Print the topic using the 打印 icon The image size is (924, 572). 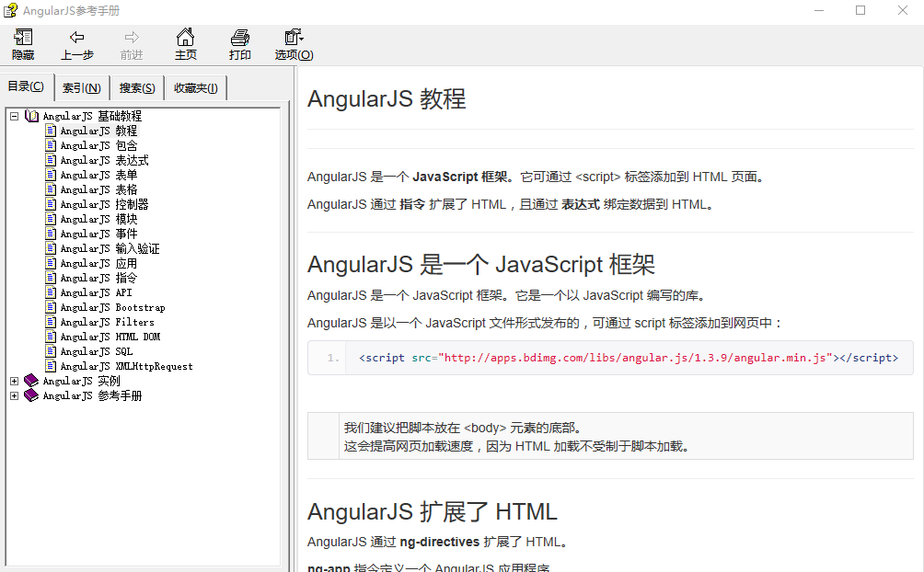239,43
